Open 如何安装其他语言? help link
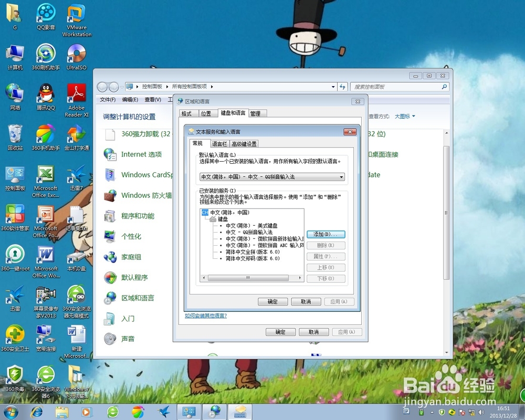Viewport: 525px width, 420px height. [x=206, y=316]
